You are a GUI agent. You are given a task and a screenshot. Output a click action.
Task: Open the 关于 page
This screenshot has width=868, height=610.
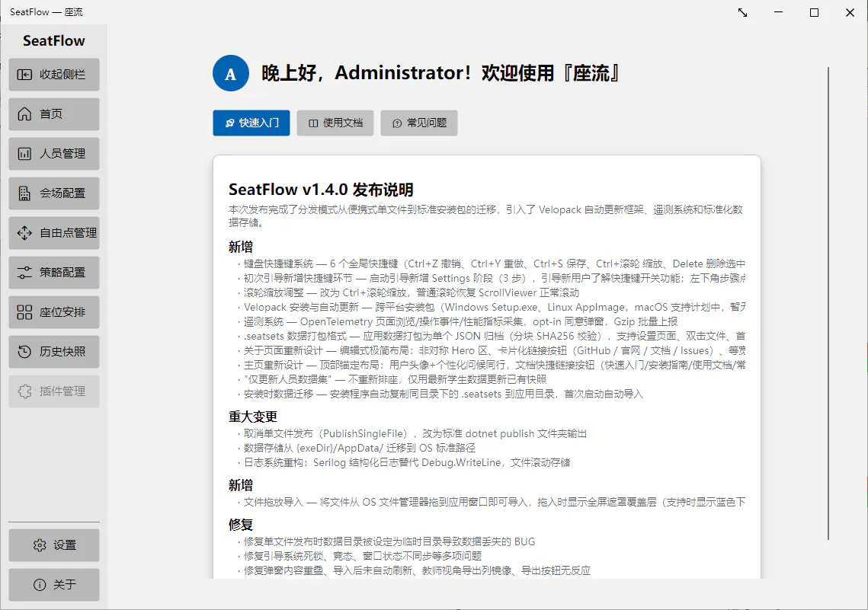click(x=54, y=585)
